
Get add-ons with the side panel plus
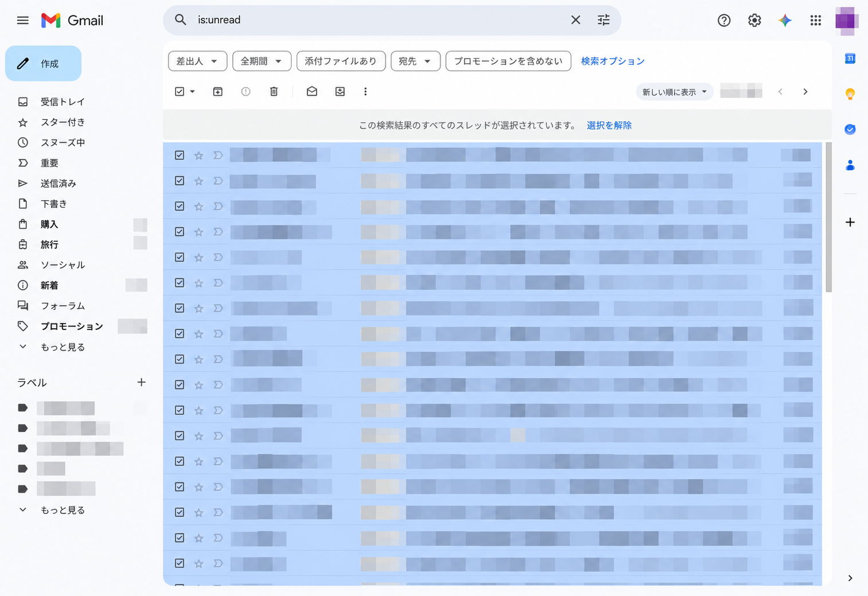click(850, 222)
